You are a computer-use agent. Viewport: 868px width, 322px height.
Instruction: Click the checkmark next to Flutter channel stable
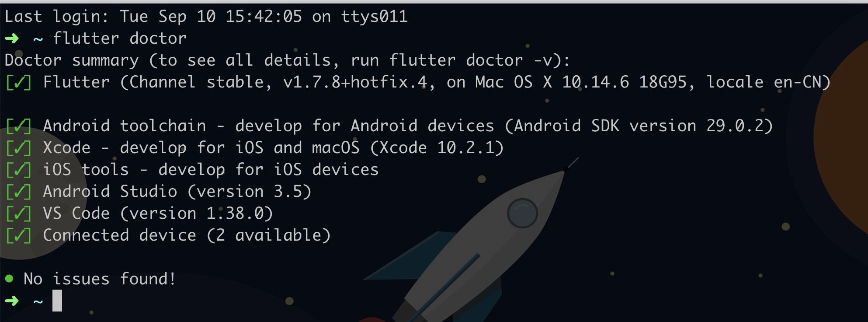(19, 82)
